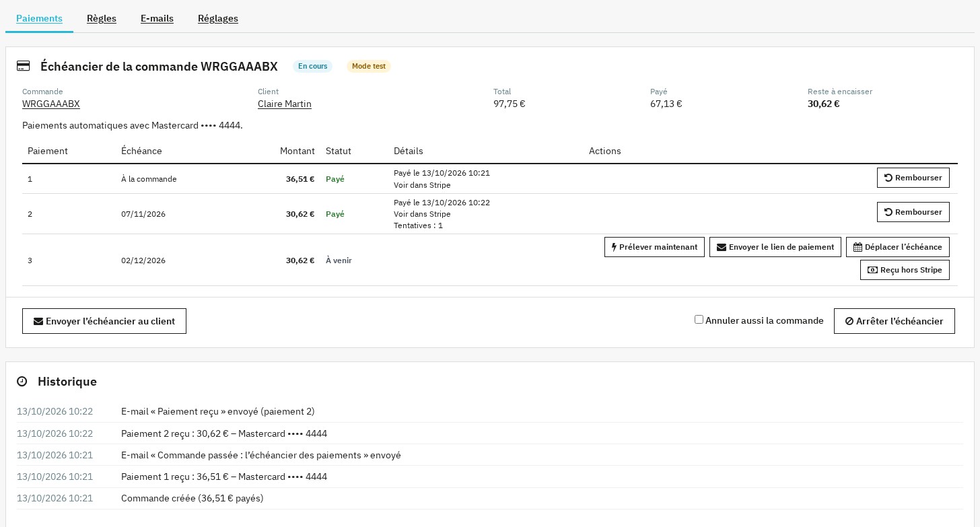Click history entry Paiement 2 reçu
This screenshot has height=527, width=980.
tap(224, 433)
